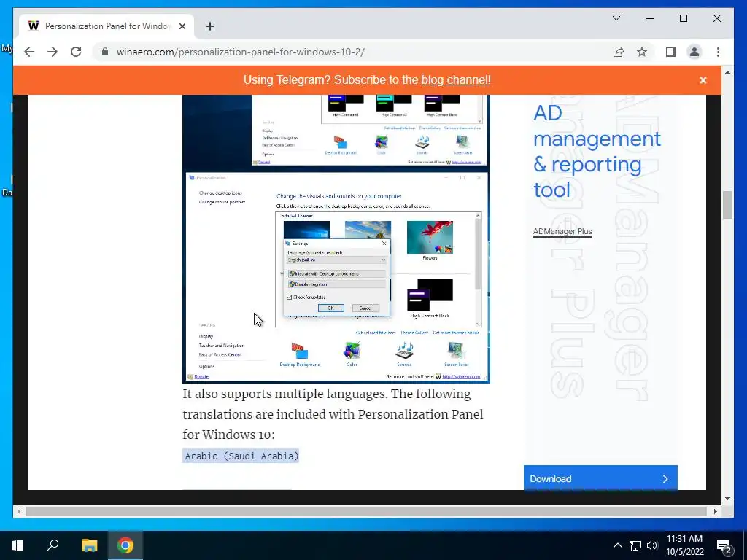This screenshot has height=560, width=747.
Task: Click the ADManager Plus ad link
Action: pos(562,231)
